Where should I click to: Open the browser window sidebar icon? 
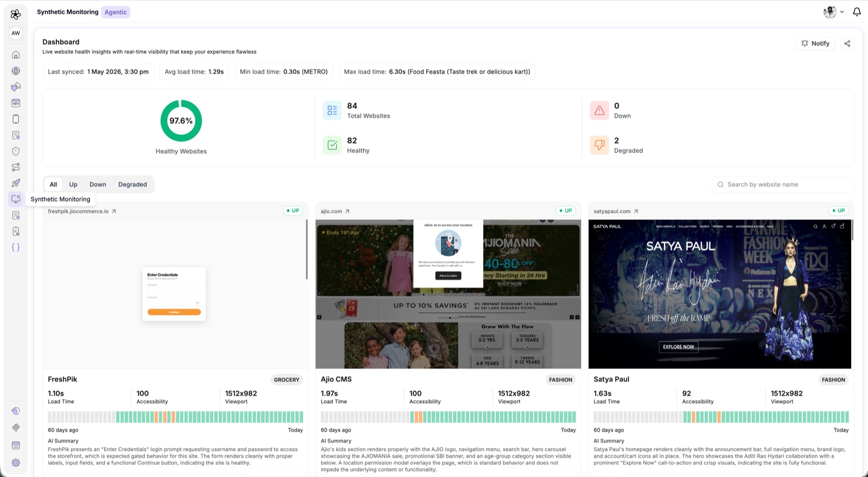[16, 103]
